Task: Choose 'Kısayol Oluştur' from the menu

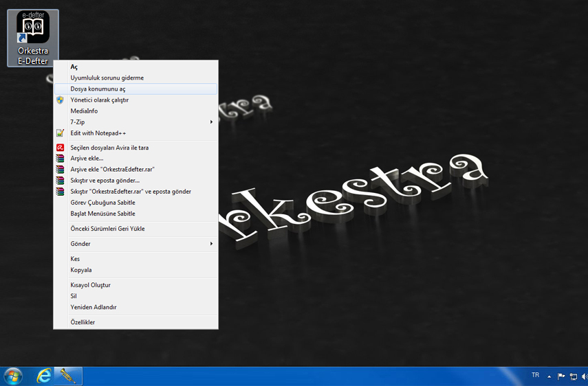Action: tap(90, 285)
